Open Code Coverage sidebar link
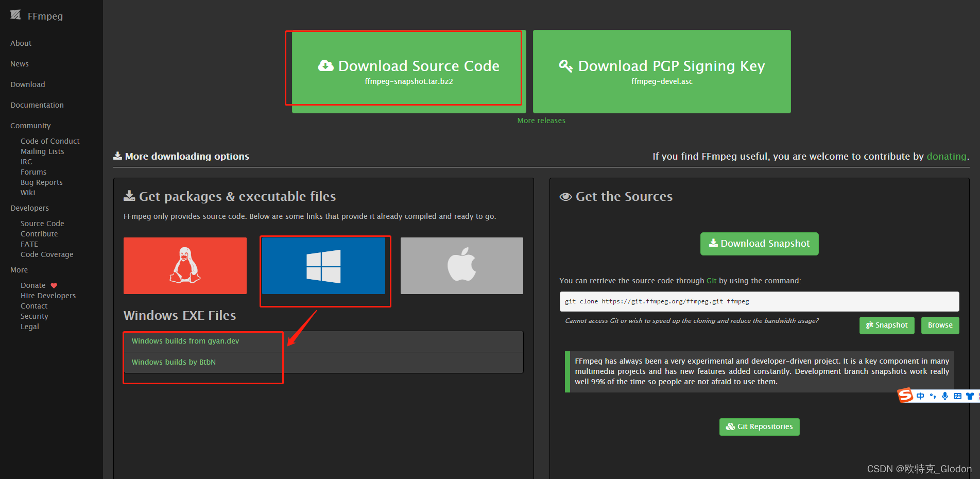The height and width of the screenshot is (479, 980). 47,254
